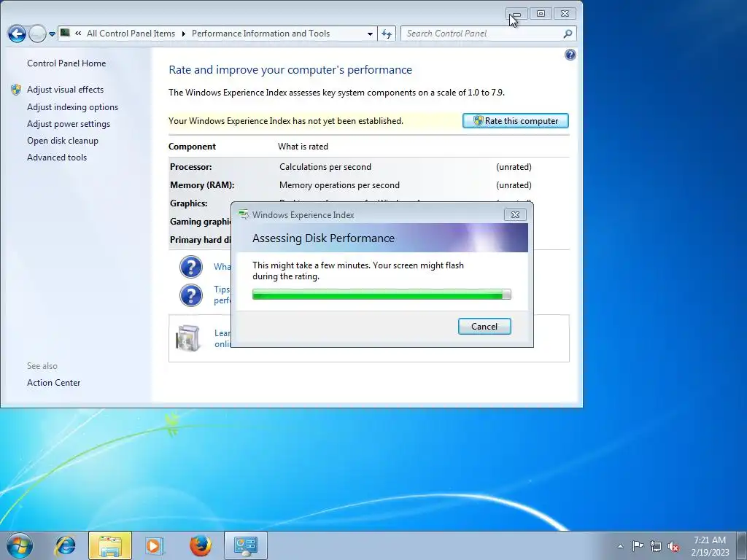The width and height of the screenshot is (747, 560).
Task: Click second question mark help icon next to Tips
Action: 191,295
